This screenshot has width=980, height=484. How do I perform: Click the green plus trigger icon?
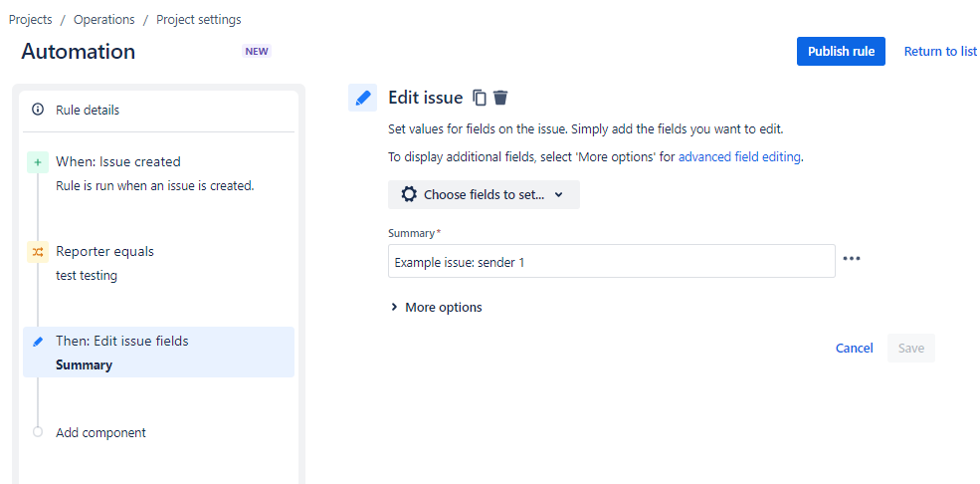click(38, 162)
